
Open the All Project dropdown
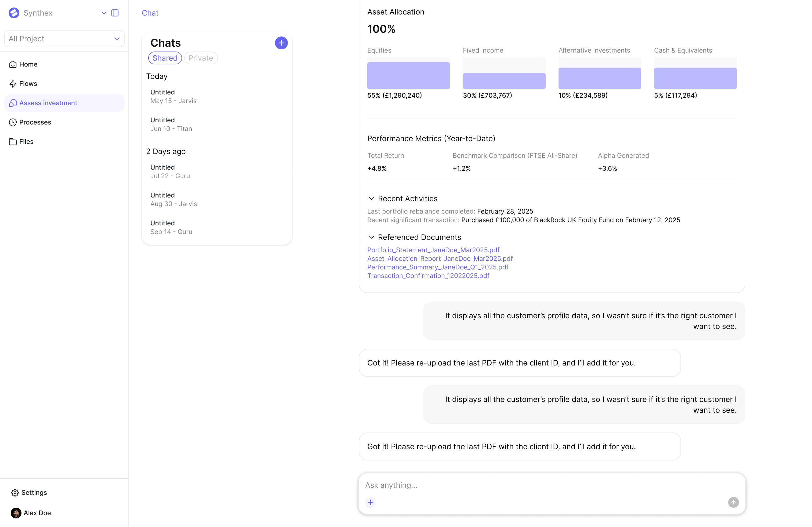64,39
